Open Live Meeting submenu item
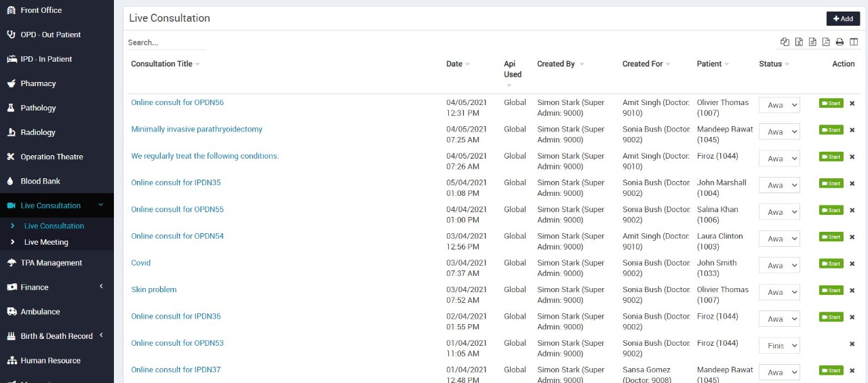This screenshot has height=383, width=868. [46, 242]
